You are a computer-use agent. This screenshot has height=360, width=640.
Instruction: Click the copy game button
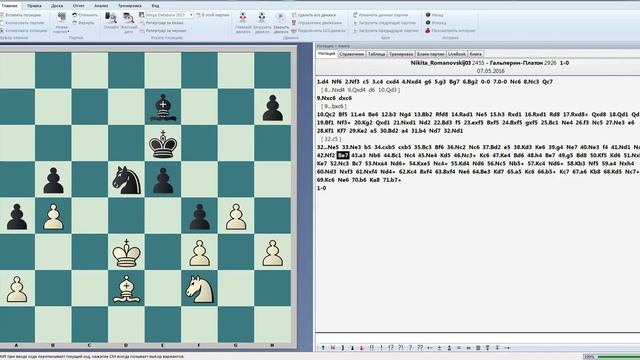22,23
